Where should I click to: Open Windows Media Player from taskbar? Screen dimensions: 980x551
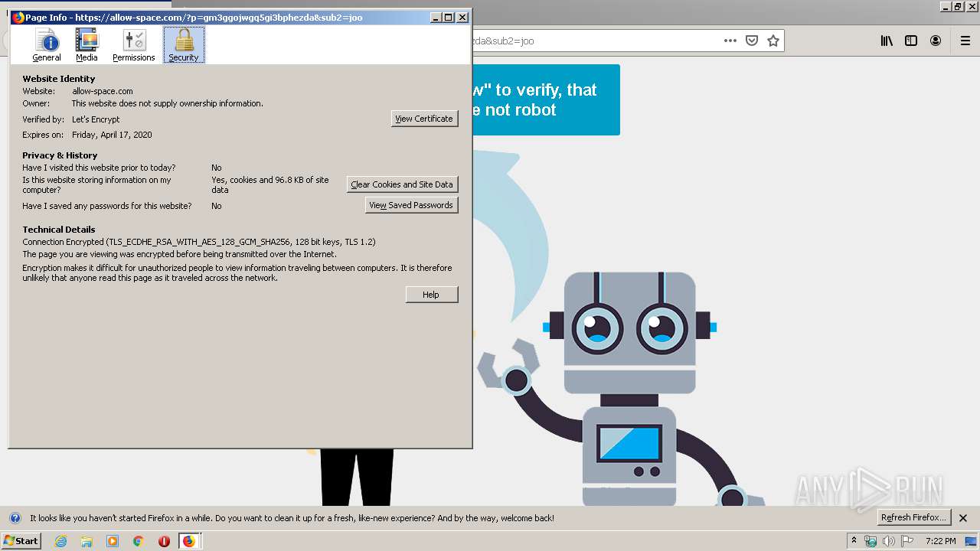113,541
